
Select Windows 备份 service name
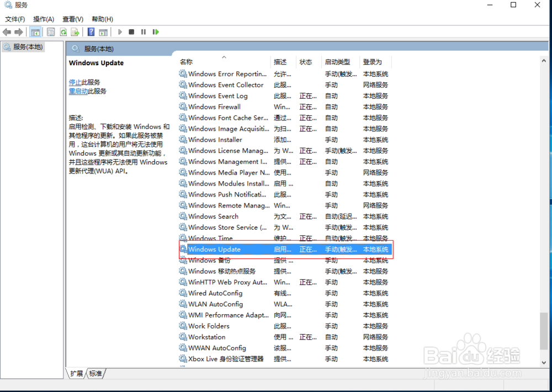tap(209, 260)
